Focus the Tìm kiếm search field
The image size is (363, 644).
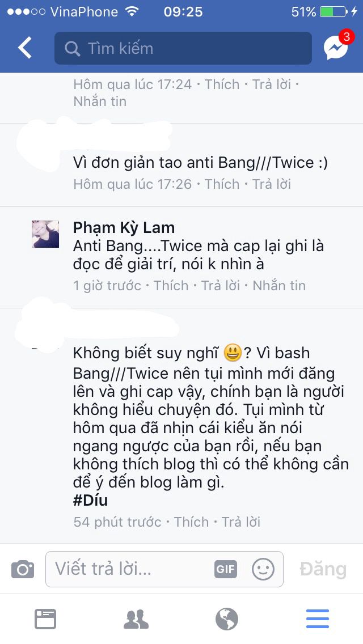[x=183, y=48]
